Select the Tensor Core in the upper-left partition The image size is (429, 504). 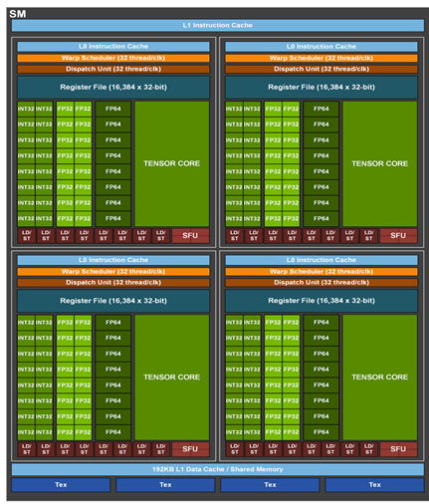(x=172, y=163)
